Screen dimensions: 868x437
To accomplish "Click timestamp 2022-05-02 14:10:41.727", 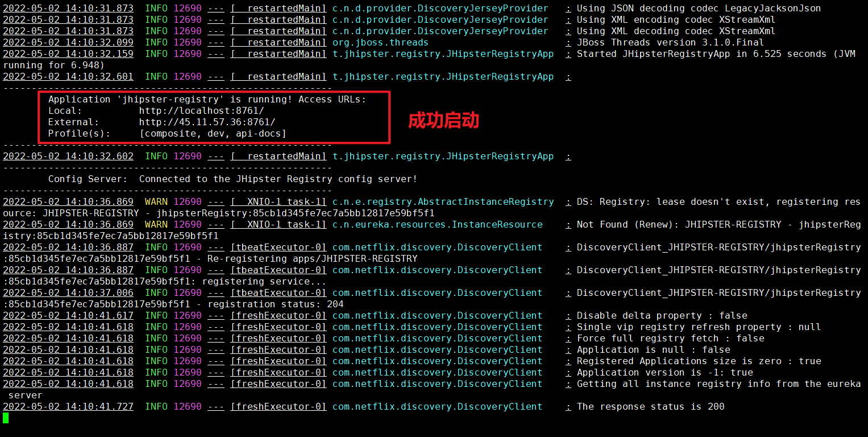I will click(68, 406).
